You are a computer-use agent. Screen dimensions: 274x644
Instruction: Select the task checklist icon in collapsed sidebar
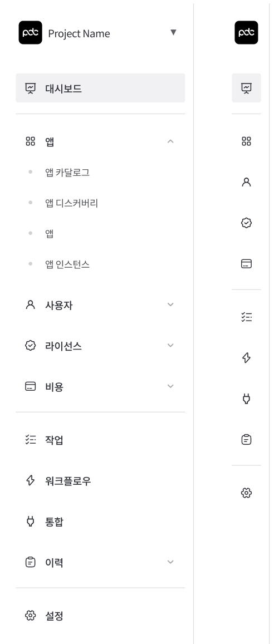click(x=246, y=317)
